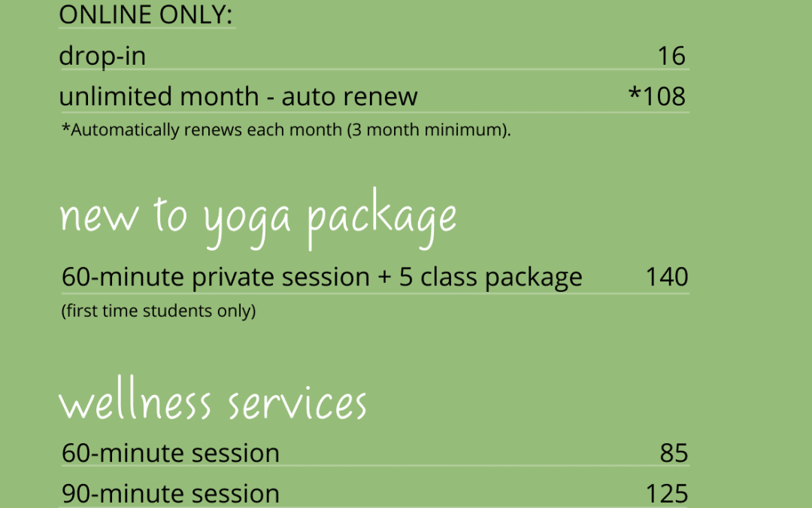Click the script word 'package' in heading
The image size is (812, 508).
point(382,220)
